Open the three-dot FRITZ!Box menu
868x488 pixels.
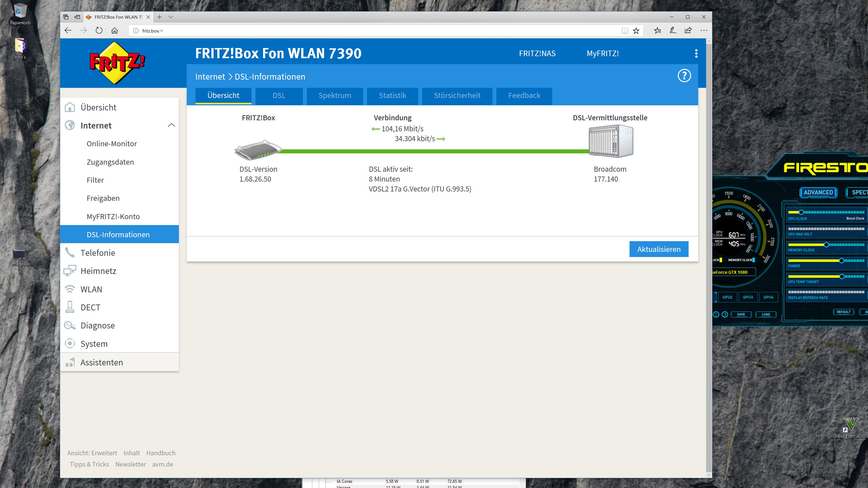pos(696,54)
